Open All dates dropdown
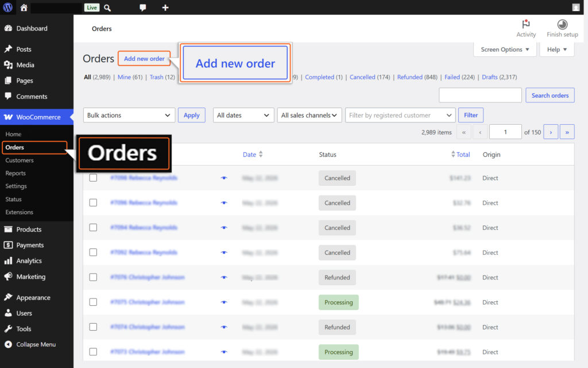The height and width of the screenshot is (368, 588). coord(243,115)
